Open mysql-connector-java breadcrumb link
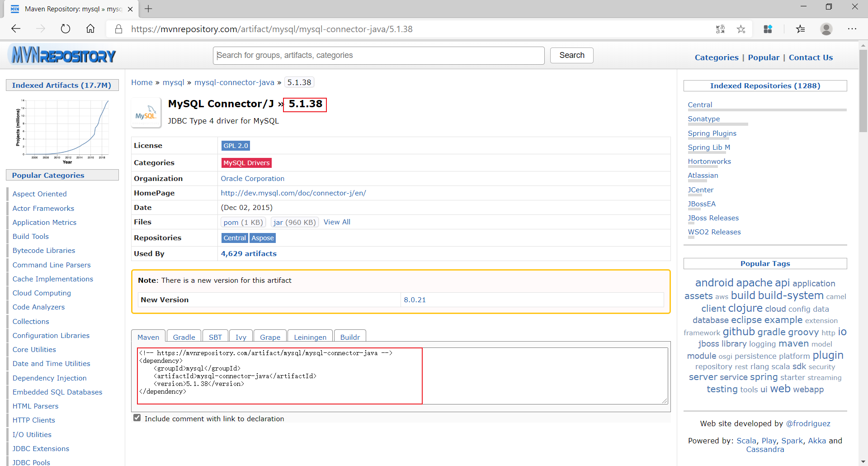 (x=234, y=82)
